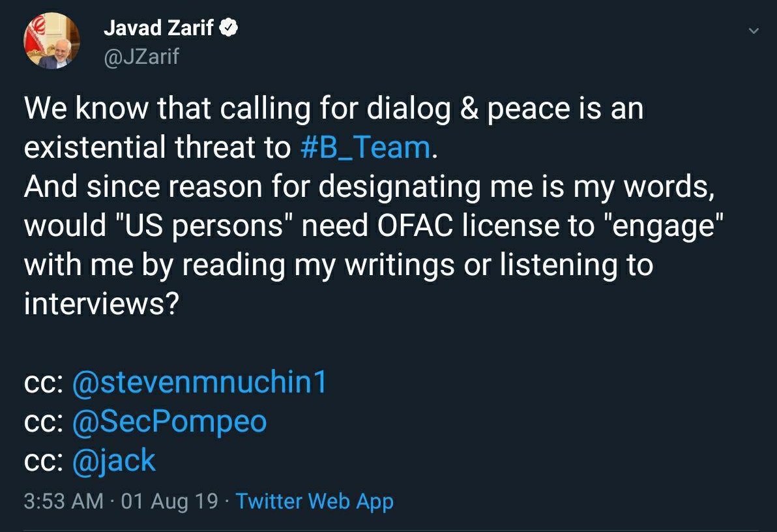Image resolution: width=777 pixels, height=532 pixels.
Task: Visit the @stevenmnuchin1 mention
Action: click(199, 383)
